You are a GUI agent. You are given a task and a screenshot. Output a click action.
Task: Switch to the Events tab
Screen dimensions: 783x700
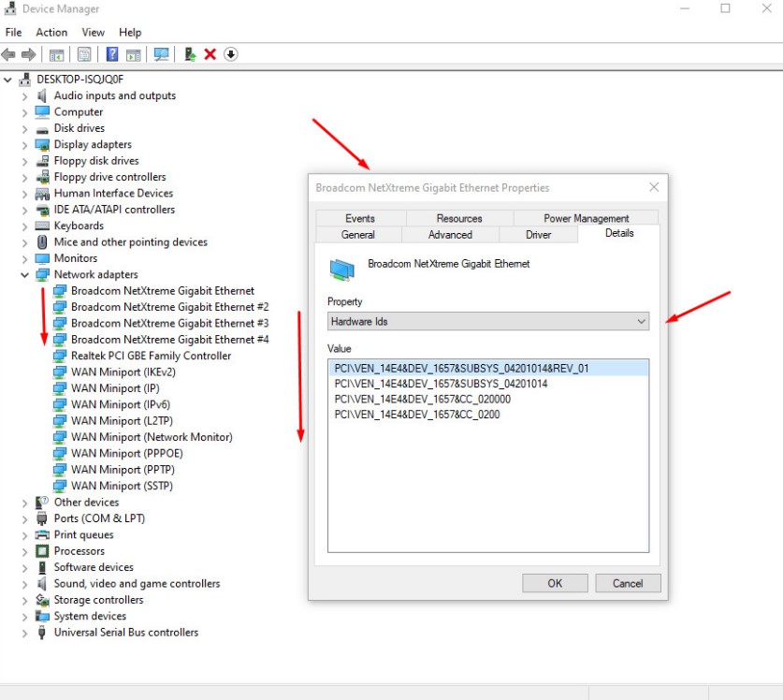click(x=360, y=218)
